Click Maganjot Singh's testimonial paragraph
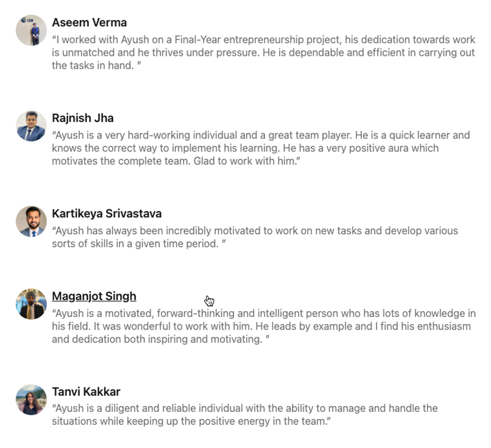491x448 pixels. [x=264, y=327]
